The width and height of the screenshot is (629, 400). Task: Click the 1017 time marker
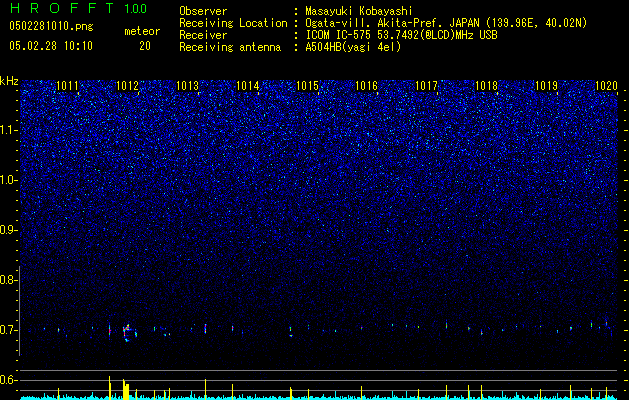426,86
